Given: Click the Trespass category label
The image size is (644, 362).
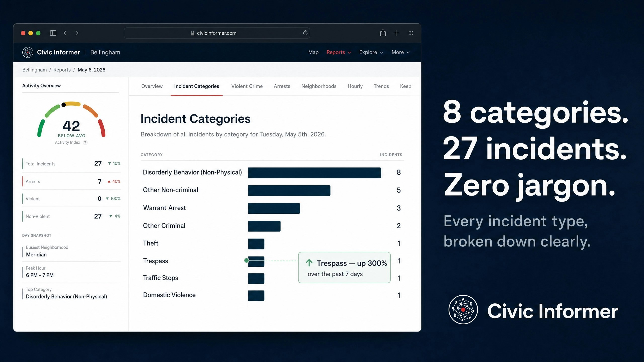Looking at the screenshot, I should pyautogui.click(x=155, y=261).
